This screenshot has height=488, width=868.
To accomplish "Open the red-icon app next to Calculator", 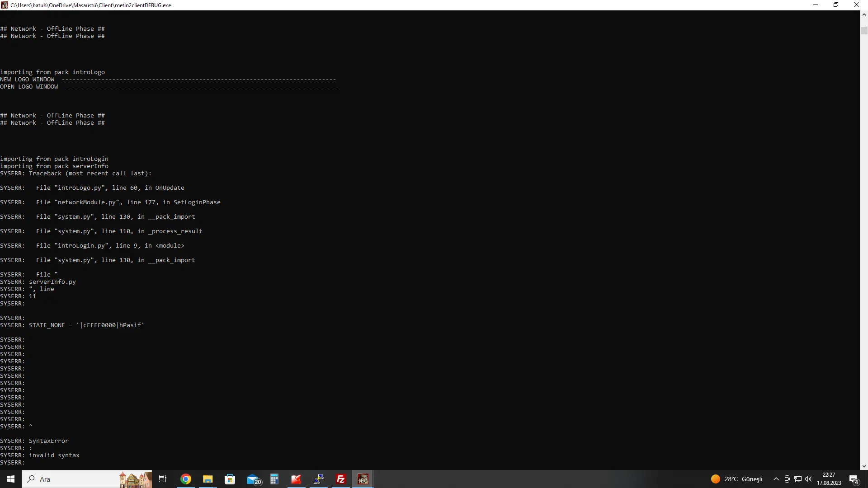I will 296,479.
